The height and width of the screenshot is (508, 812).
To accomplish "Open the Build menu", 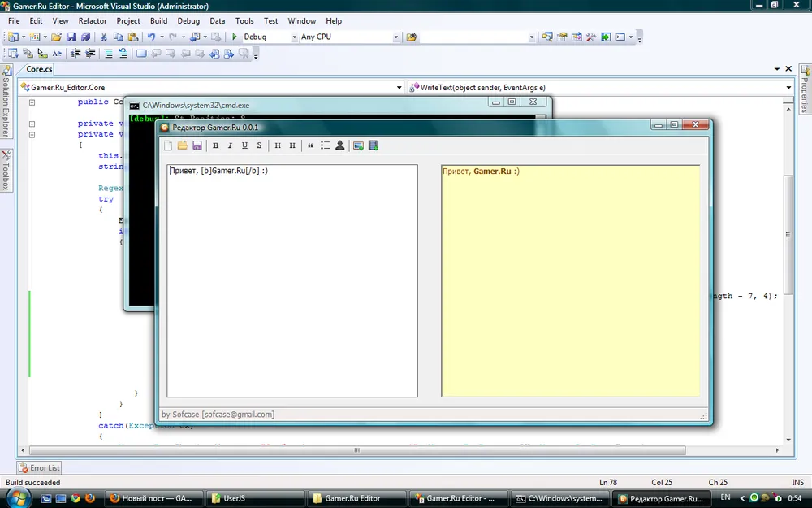I will (159, 20).
